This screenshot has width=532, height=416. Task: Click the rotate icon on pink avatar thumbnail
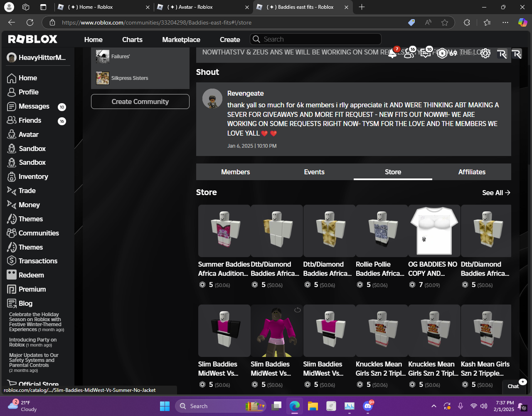(x=298, y=310)
